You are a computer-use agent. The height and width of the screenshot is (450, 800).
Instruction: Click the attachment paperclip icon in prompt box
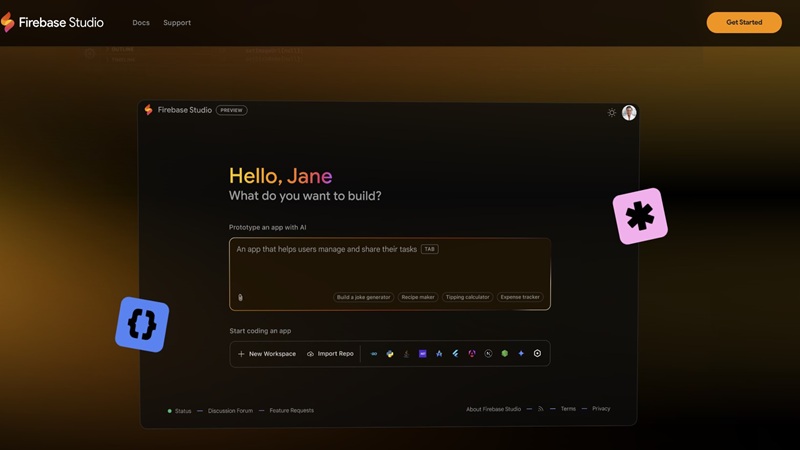point(240,297)
